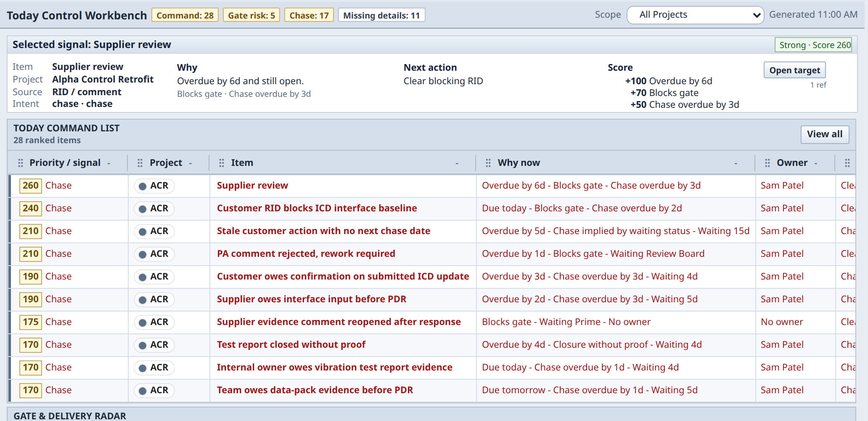This screenshot has width=868, height=421.
Task: Open Supplier owes interface input before PDR
Action: (x=312, y=299)
